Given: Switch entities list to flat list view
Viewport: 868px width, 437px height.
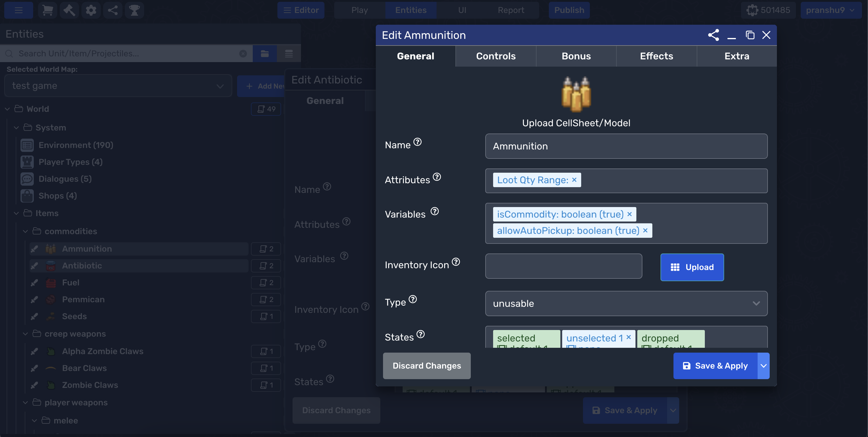Looking at the screenshot, I should tap(289, 54).
